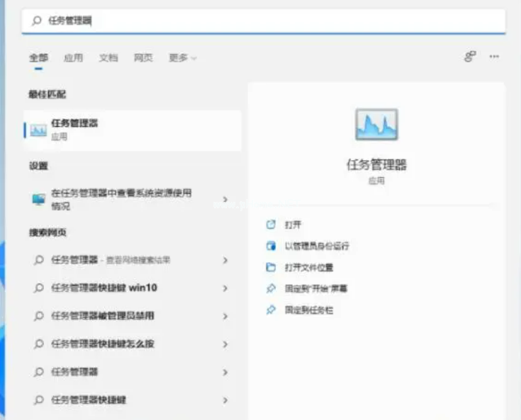
Task: Open the large 任务管理器 icon in preview pane
Action: tap(376, 125)
